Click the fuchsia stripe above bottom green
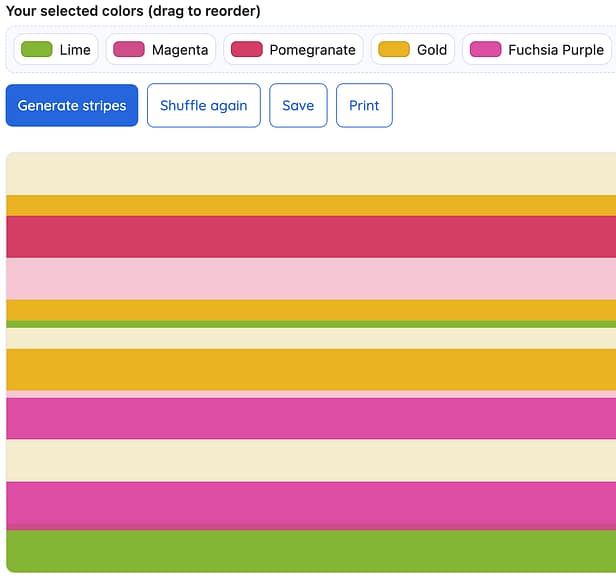 coord(311,503)
